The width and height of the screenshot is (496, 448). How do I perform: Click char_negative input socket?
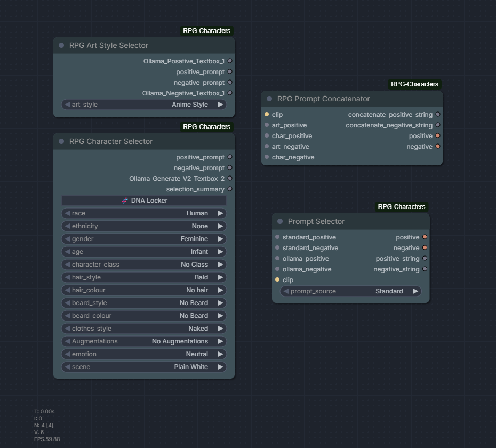(267, 157)
